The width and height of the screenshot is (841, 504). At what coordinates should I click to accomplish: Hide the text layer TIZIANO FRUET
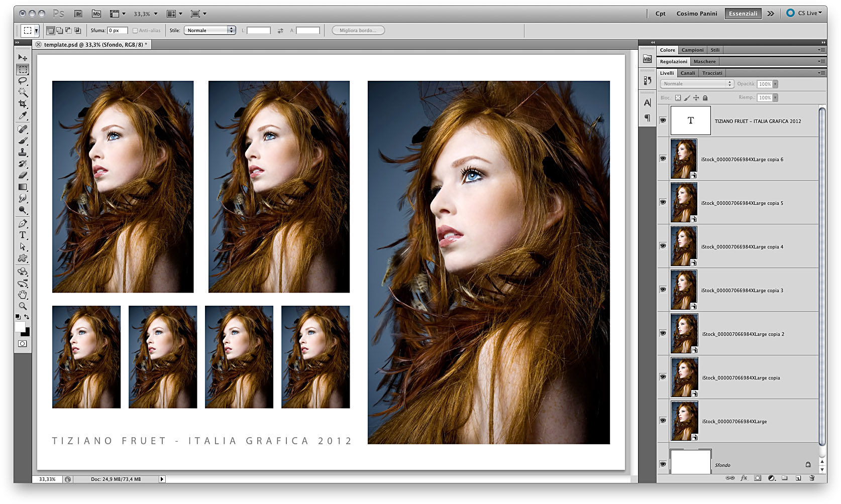pos(663,120)
